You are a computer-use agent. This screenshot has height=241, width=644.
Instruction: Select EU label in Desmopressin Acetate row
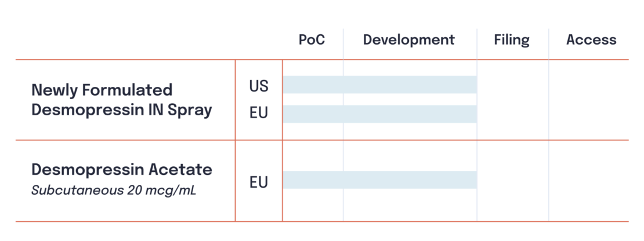[x=258, y=182]
